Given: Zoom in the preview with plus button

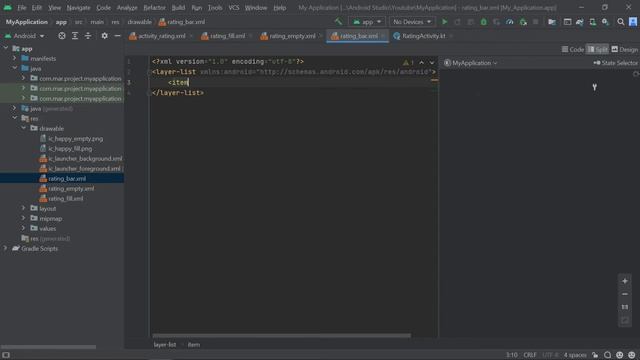Looking at the screenshot, I should coord(624,281).
